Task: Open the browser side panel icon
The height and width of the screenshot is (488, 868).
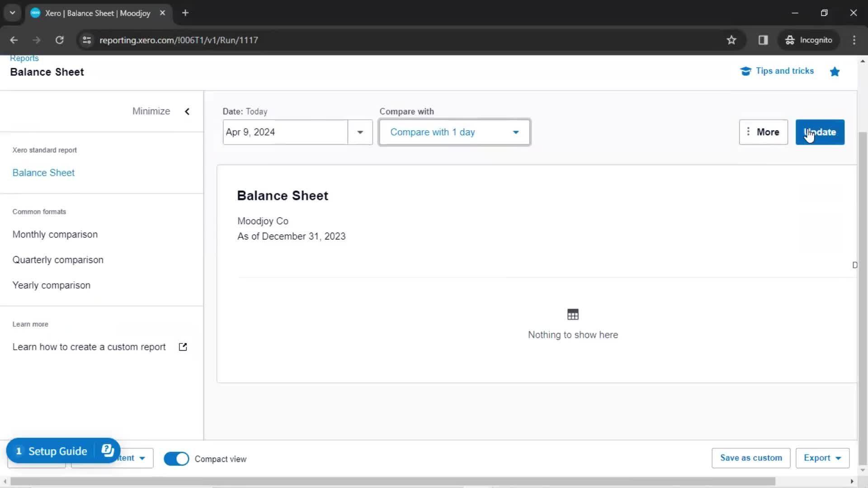Action: 763,40
